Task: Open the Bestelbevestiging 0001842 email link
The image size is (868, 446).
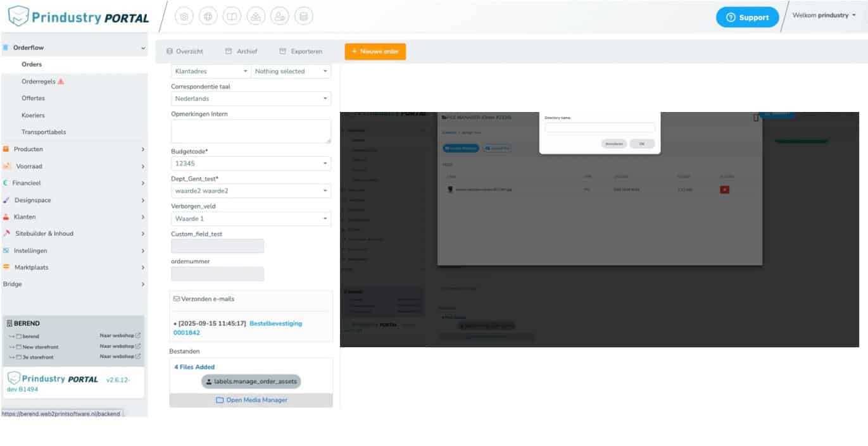Action: 275,323
